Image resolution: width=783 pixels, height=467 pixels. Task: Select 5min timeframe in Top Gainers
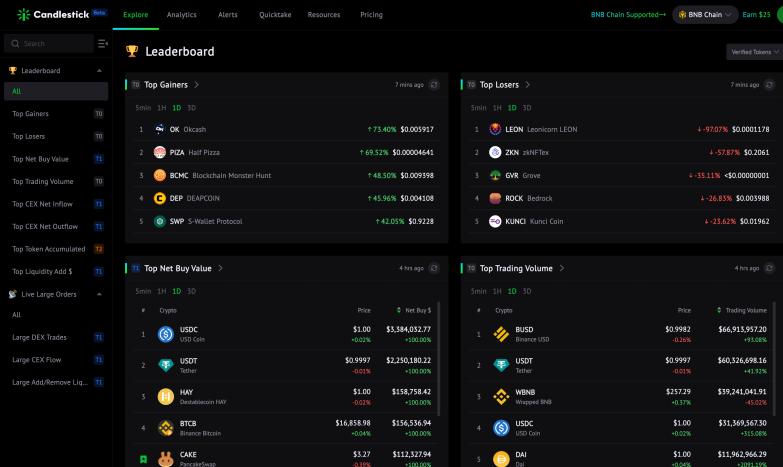tap(143, 108)
